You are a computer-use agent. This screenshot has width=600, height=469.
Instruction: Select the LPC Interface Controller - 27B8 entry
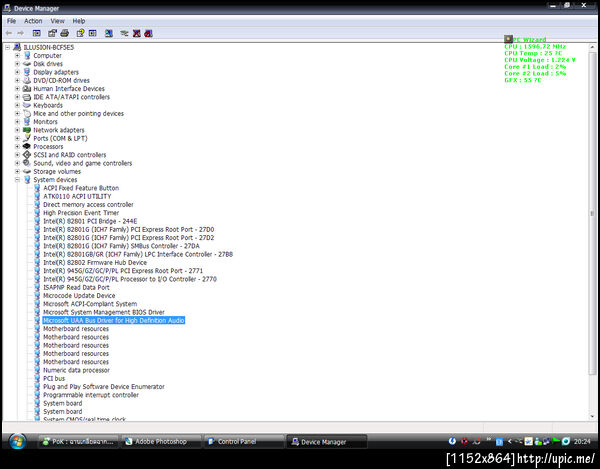pyautogui.click(x=138, y=254)
